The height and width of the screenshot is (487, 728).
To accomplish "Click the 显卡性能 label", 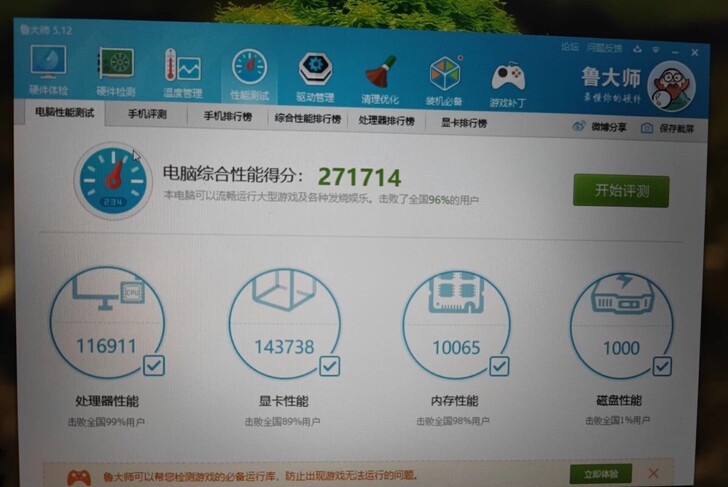I will pos(283,401).
